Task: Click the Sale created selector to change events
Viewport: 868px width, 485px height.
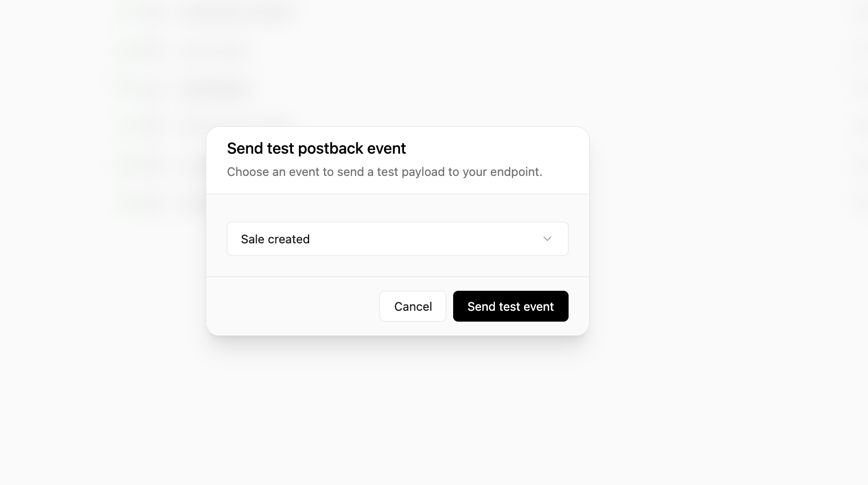Action: (398, 239)
